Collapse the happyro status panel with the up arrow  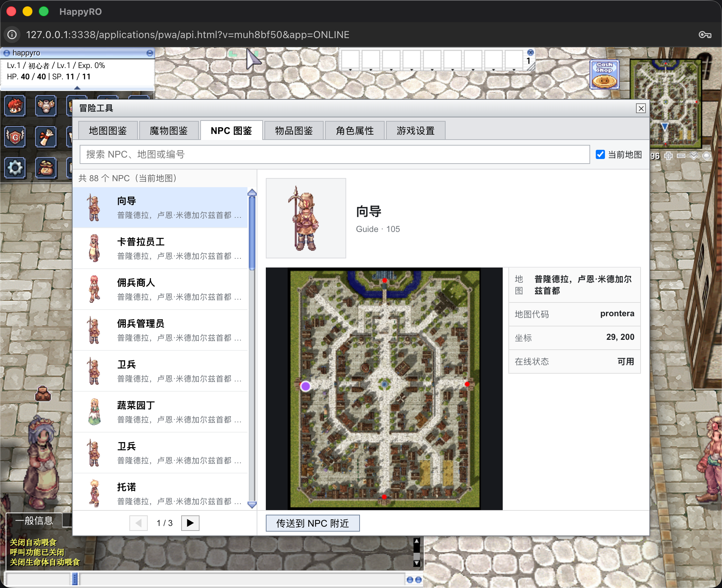(77, 87)
